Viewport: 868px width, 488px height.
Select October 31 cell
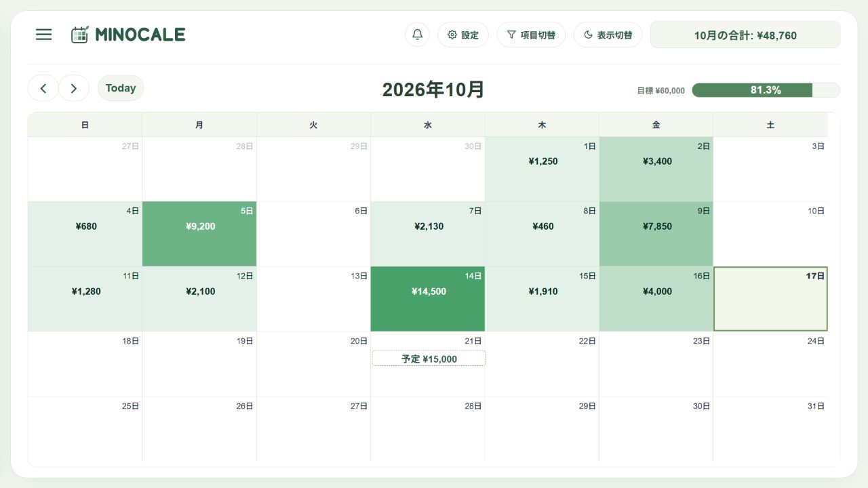[770, 429]
